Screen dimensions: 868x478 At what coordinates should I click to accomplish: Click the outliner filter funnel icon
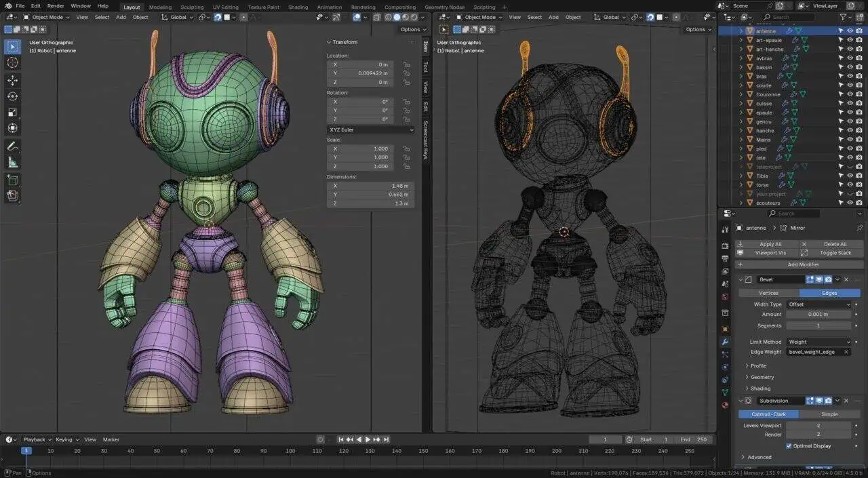[x=844, y=17]
